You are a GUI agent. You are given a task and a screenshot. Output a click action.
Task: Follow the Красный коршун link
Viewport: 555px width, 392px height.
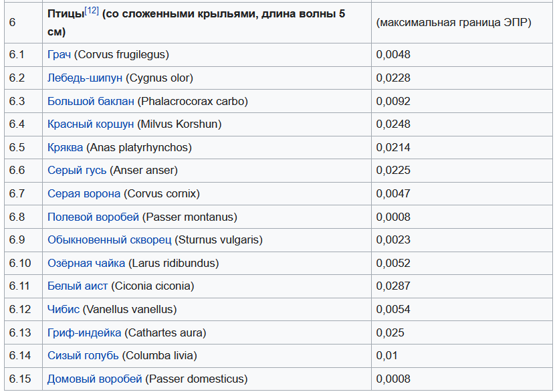click(x=90, y=124)
